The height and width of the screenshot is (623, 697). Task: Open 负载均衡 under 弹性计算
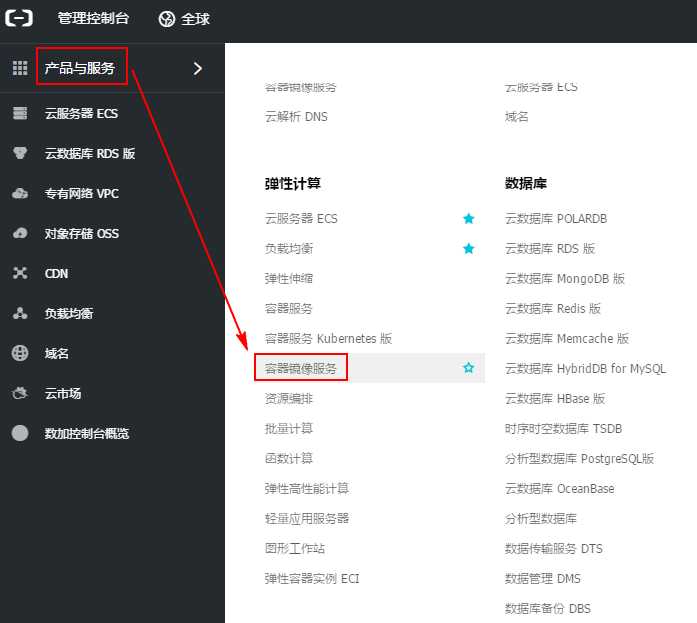(289, 248)
